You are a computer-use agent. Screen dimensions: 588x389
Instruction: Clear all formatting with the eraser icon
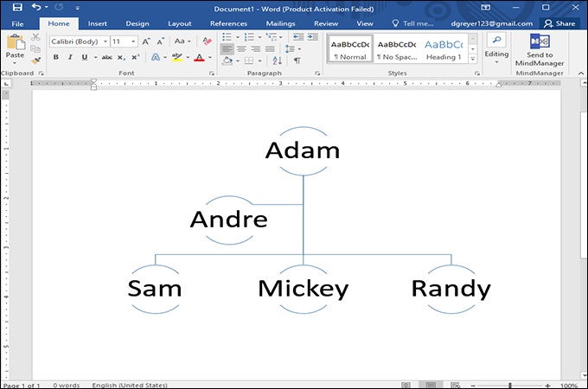207,41
